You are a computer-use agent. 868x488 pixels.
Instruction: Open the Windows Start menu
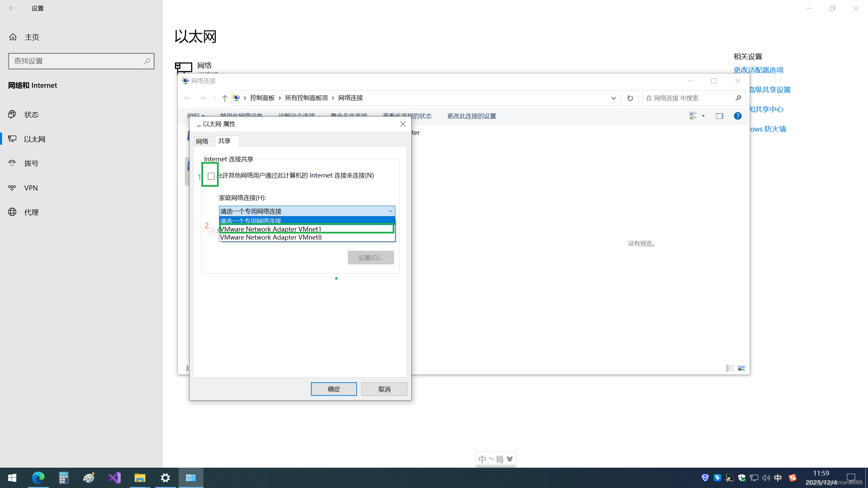point(12,478)
